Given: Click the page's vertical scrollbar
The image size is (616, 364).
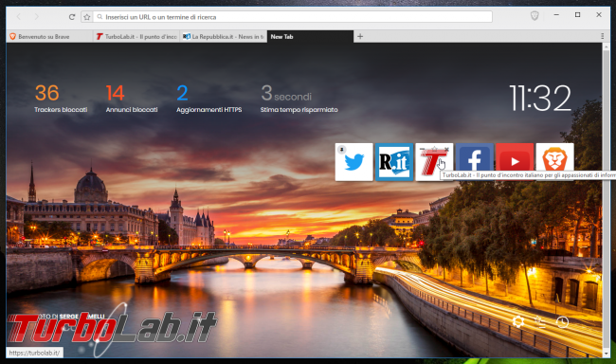Looking at the screenshot, I should (606, 200).
